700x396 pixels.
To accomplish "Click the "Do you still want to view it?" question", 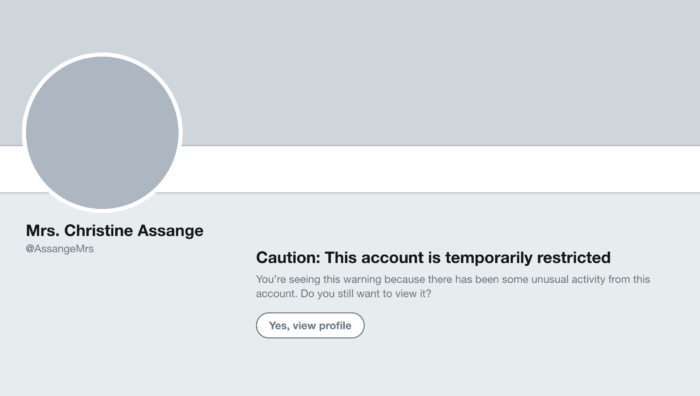I will pos(366,294).
